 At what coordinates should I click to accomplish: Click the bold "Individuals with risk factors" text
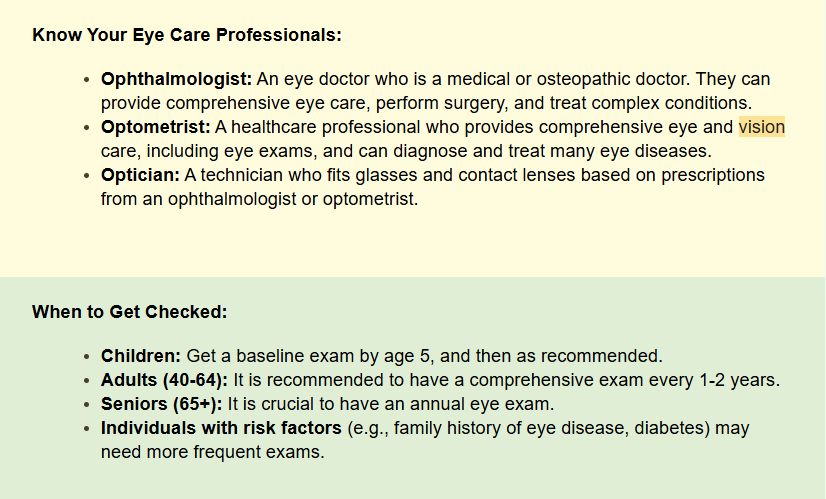pos(221,428)
